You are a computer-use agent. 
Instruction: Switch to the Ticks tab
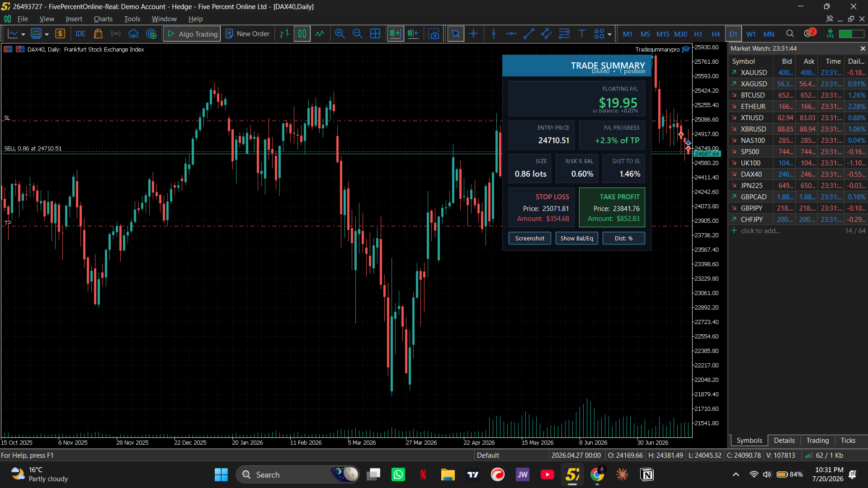pyautogui.click(x=848, y=441)
